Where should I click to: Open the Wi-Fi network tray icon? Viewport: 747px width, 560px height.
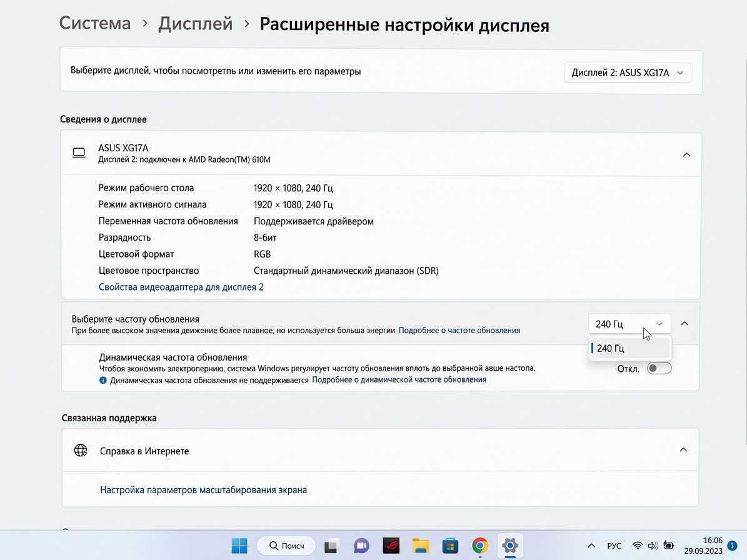(x=638, y=546)
